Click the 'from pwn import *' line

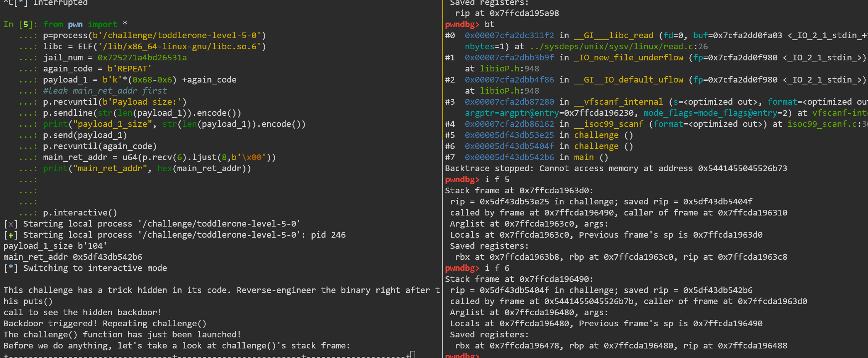click(85, 24)
